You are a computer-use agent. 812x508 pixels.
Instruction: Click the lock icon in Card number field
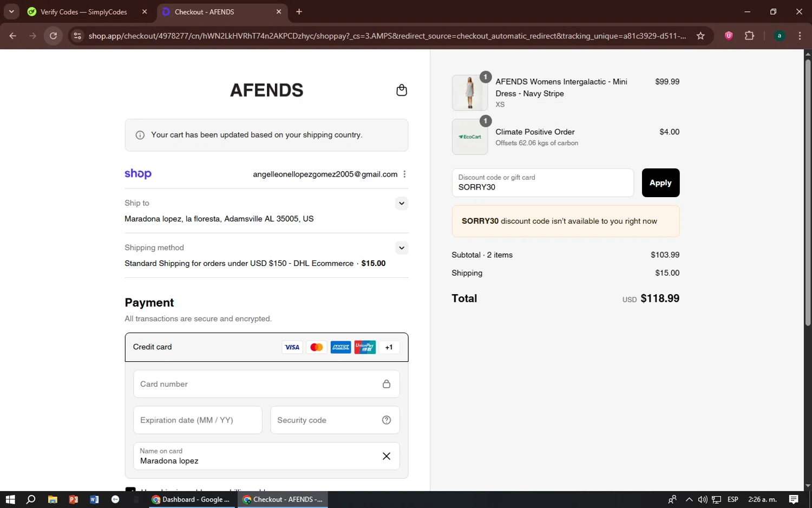[386, 384]
